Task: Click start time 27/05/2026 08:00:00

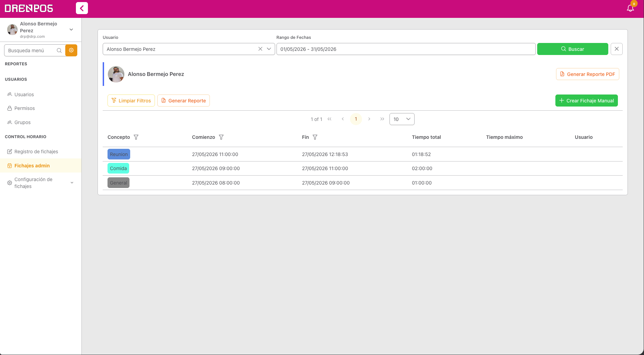Action: click(x=216, y=183)
